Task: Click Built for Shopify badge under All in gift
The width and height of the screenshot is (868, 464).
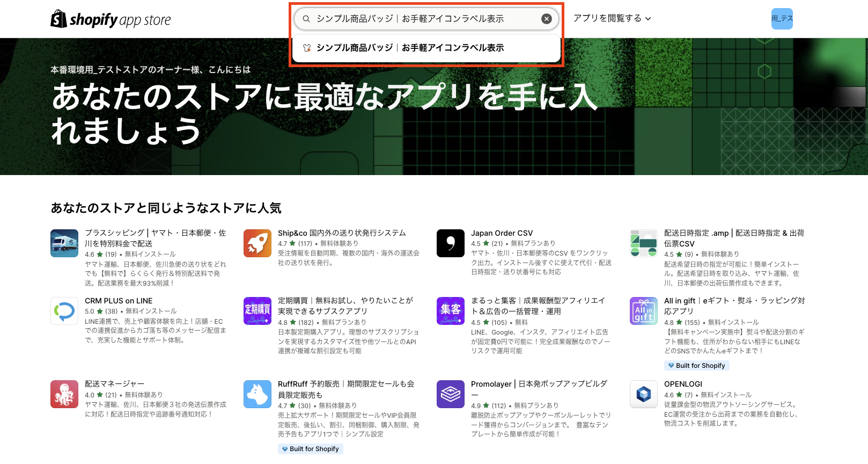Action: coord(697,366)
